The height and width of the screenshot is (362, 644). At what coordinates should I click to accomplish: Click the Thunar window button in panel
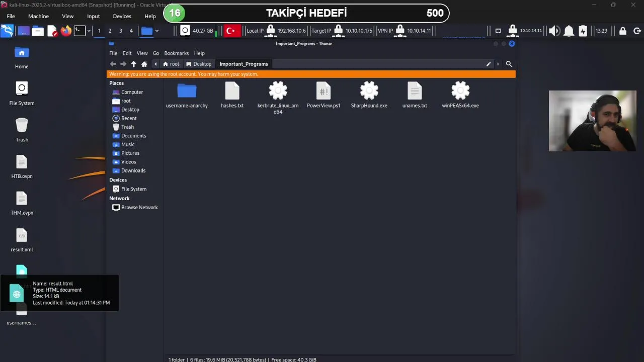[x=147, y=31]
